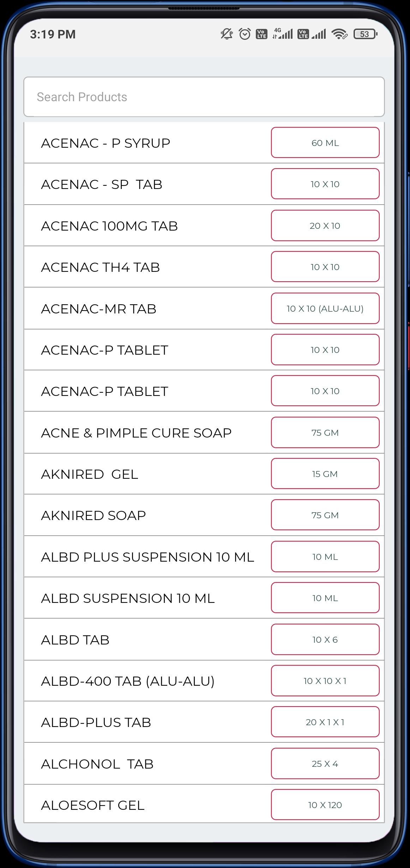Choose AKNIRED SOAP from the list
Image resolution: width=410 pixels, height=868 pixels.
pos(94,515)
